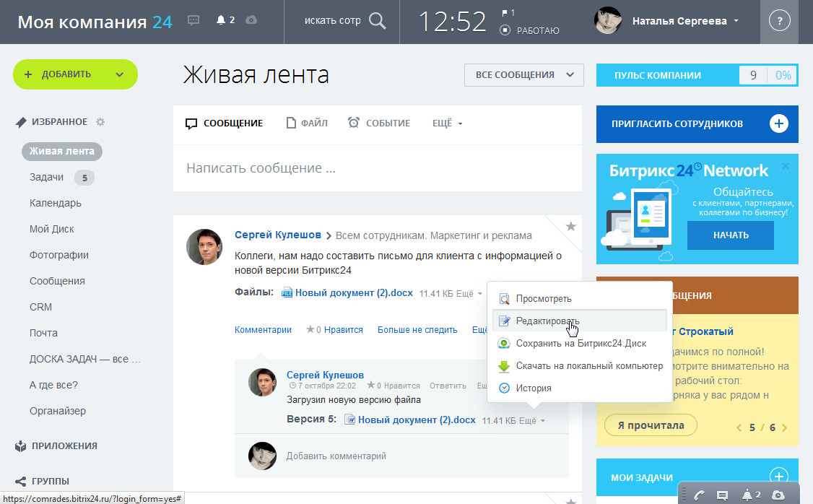Open Календарь in the sidebar
Viewport: 813px width, 504px height.
56,203
